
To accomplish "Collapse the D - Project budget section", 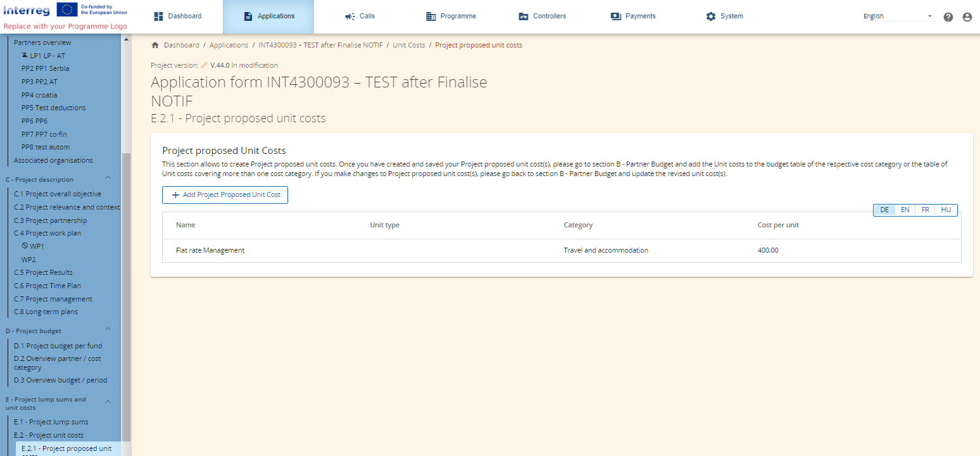I will 108,329.
